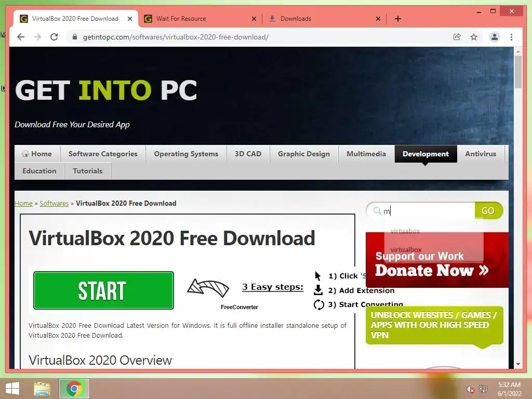Close the Downloads tab
The height and width of the screenshot is (399, 532).
click(378, 19)
